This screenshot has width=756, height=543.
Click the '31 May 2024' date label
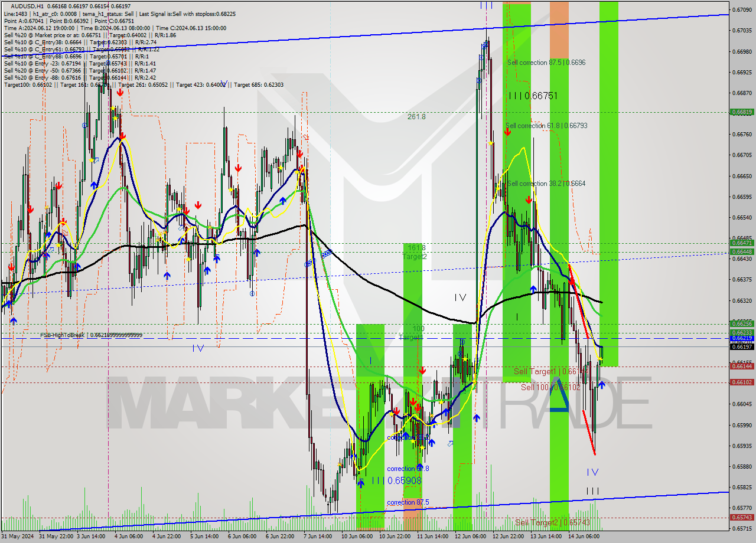[x=17, y=537]
